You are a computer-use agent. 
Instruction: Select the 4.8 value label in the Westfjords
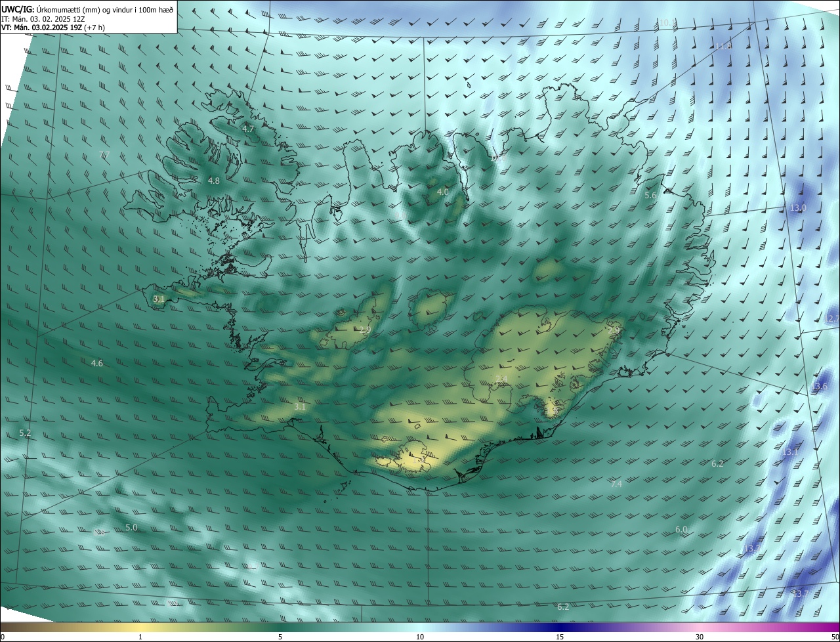point(214,181)
